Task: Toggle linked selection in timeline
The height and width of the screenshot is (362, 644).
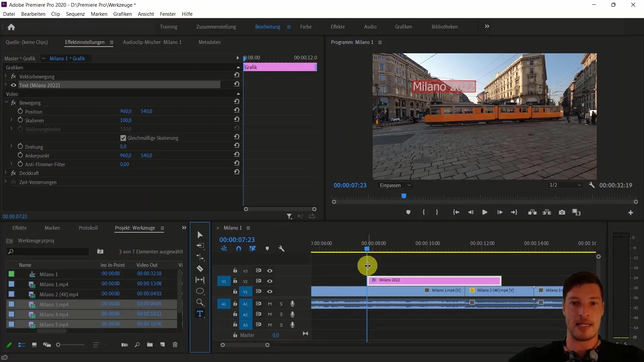Action: tap(253, 249)
